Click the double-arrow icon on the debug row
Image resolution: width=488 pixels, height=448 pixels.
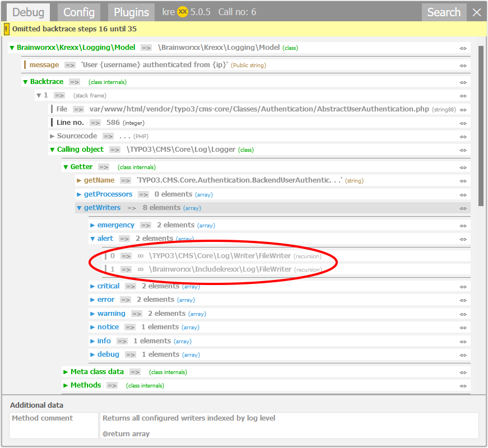click(463, 355)
